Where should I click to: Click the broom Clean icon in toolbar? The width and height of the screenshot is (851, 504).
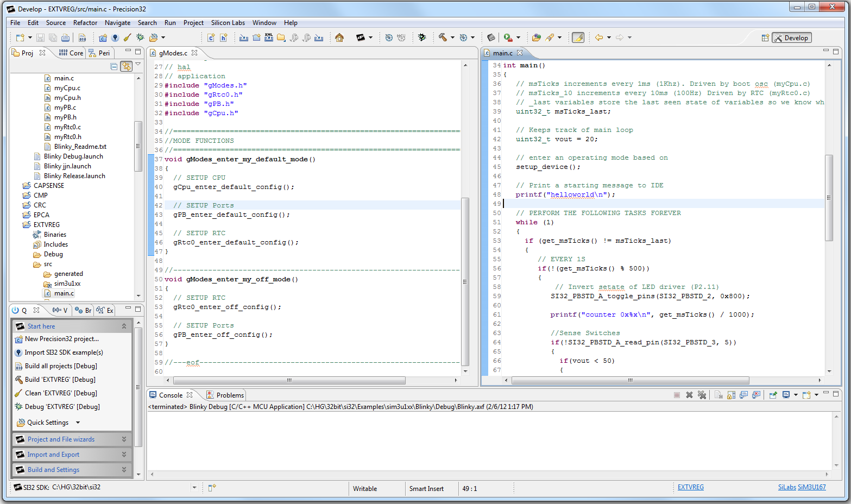tap(128, 37)
